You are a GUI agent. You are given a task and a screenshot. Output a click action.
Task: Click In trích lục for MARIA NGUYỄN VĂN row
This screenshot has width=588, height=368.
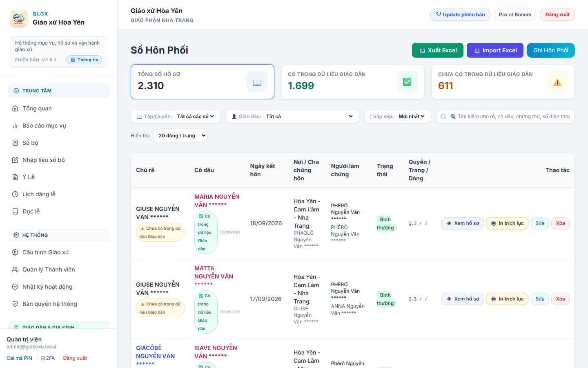507,223
